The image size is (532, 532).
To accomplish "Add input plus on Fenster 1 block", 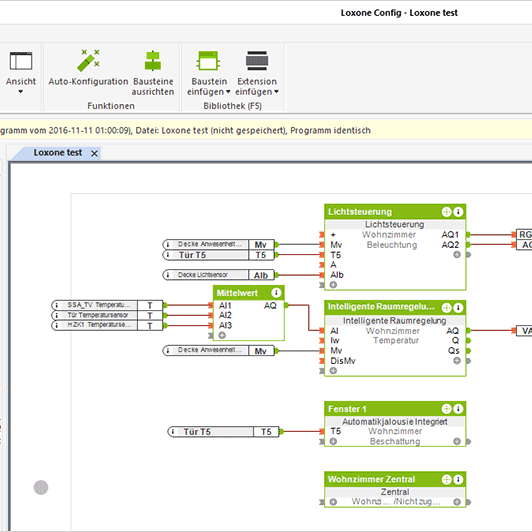I will point(333,441).
